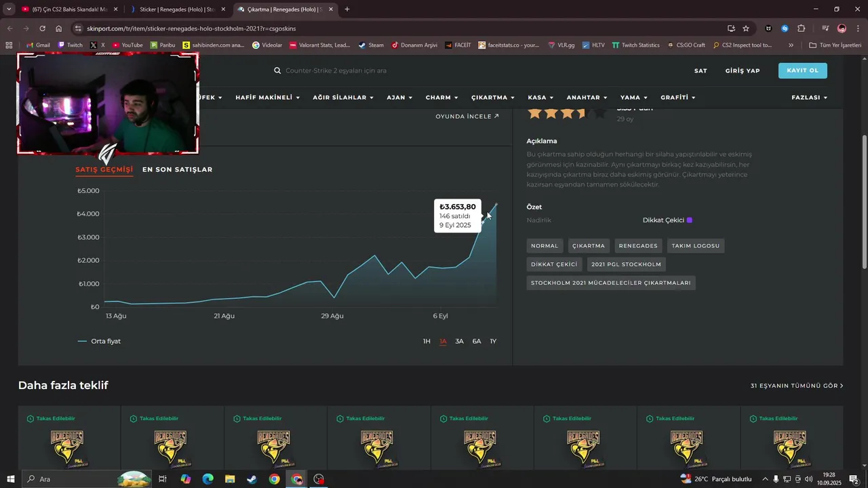868x488 pixels.
Task: Click the star rating bar
Action: coord(567,113)
